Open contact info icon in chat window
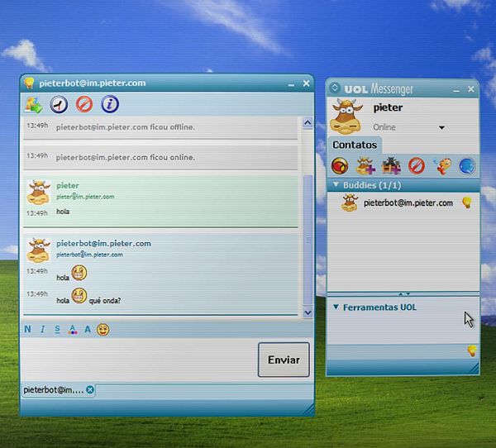 [x=110, y=104]
